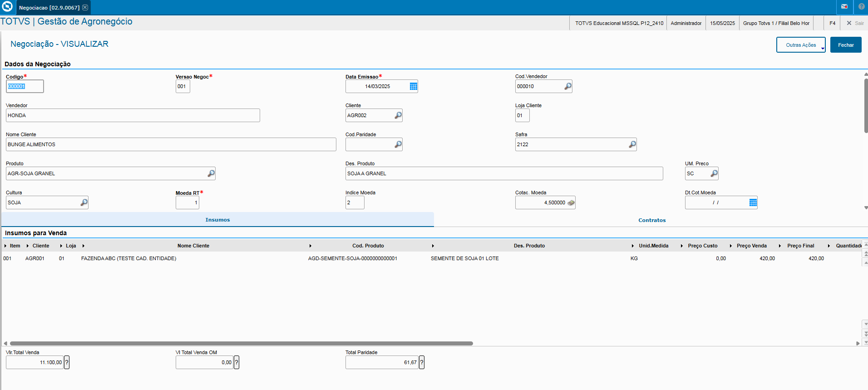The image size is (868, 390).
Task: Click the Fechar button
Action: click(x=846, y=45)
